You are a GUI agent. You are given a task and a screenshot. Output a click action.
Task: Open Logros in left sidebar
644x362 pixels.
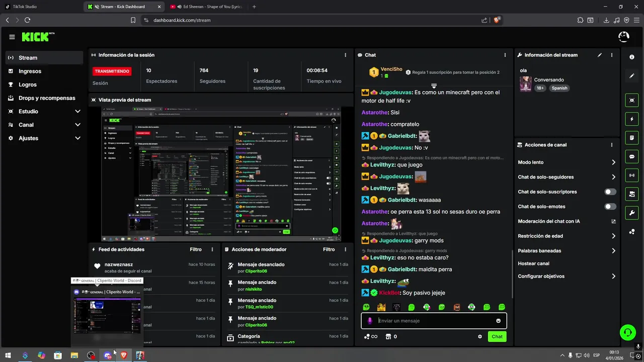click(x=44, y=84)
